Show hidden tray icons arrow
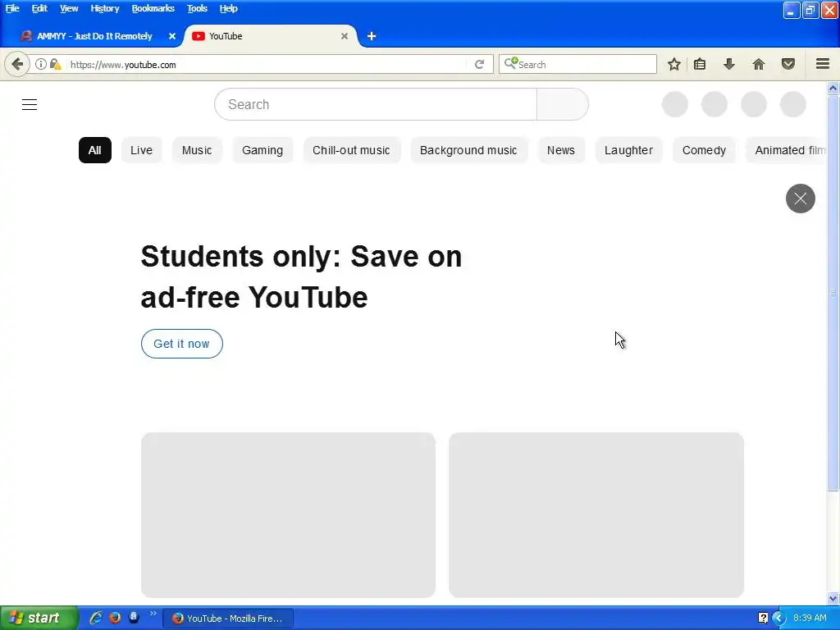Image resolution: width=840 pixels, height=630 pixels. [778, 619]
